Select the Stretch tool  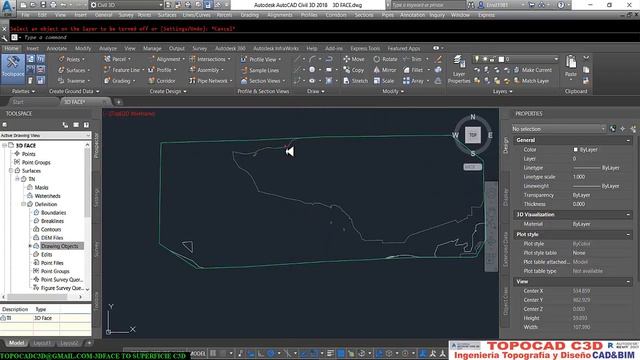[355, 81]
